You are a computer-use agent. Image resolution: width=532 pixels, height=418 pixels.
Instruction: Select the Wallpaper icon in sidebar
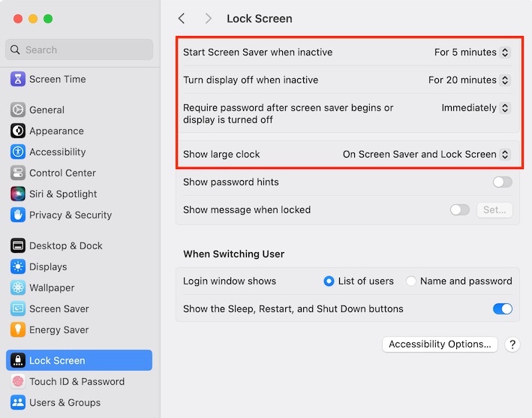pos(18,287)
